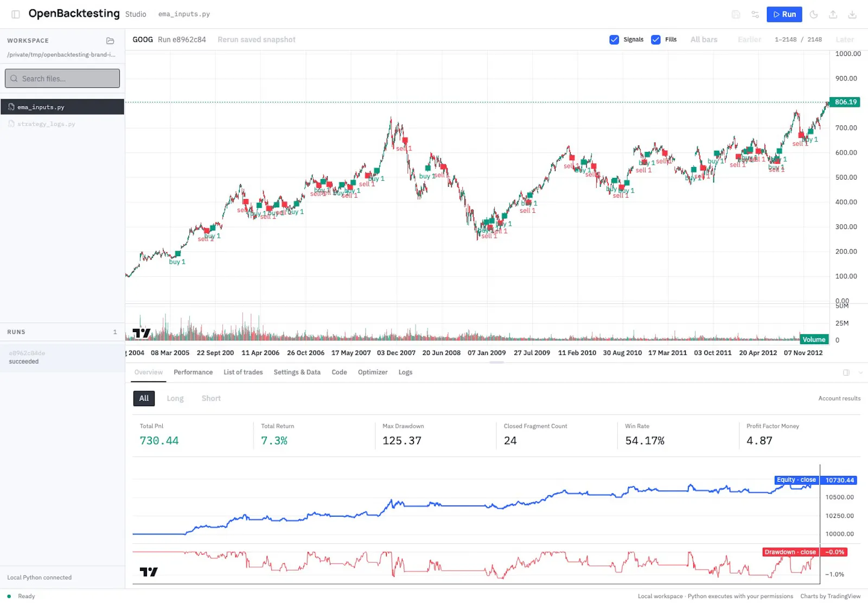Screen dimensions: 868x603
Task: Collapse the results panel chevron
Action: tap(860, 372)
